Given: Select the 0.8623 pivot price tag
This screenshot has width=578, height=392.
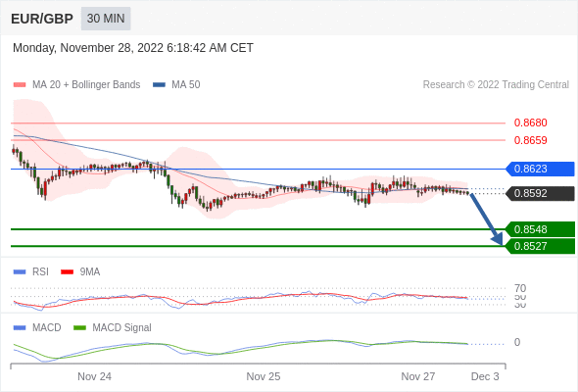Looking at the screenshot, I should (x=540, y=169).
